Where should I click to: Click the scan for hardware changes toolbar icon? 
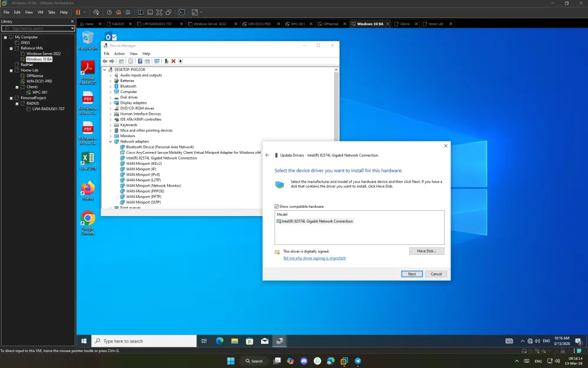(x=156, y=61)
